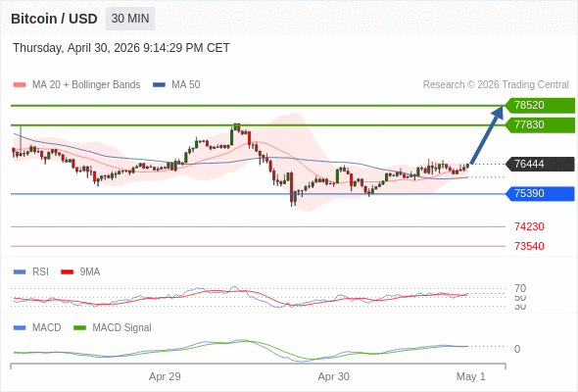Image resolution: width=578 pixels, height=392 pixels.
Task: Click the black 76444 current price tag
Action: tap(540, 164)
